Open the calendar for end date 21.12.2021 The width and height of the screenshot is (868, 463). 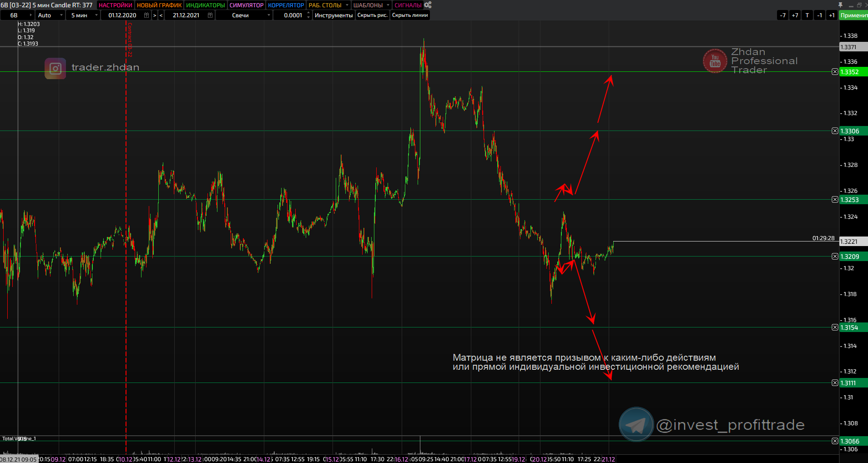(210, 15)
